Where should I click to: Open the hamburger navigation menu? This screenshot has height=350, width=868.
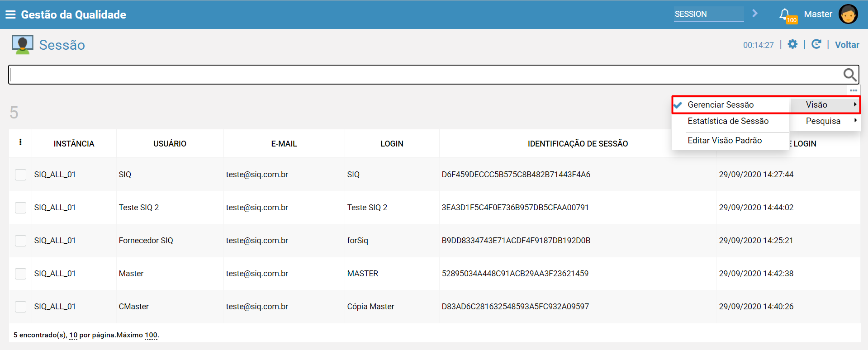click(10, 14)
